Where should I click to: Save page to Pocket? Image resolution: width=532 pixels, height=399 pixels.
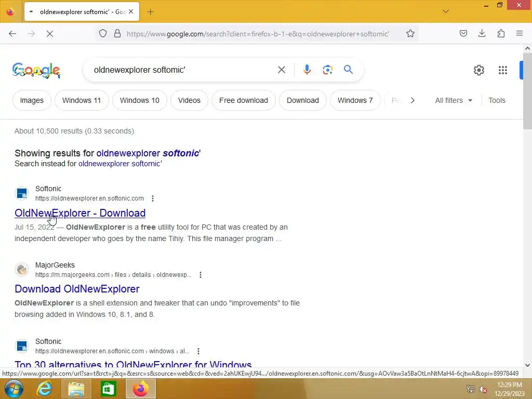[x=463, y=33]
